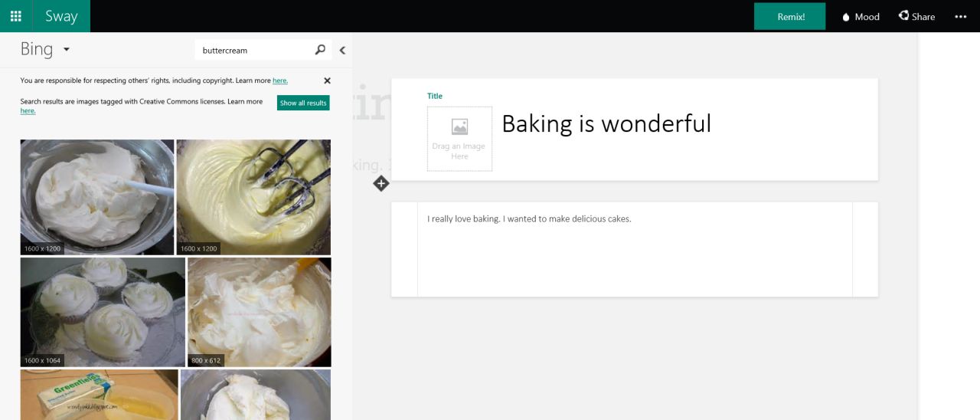Image resolution: width=980 pixels, height=420 pixels.
Task: Select frosted cupcakes image
Action: click(x=103, y=312)
